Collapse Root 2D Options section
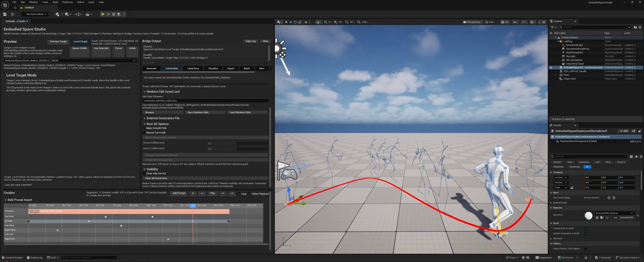Screen dimensions: 644x262 pos(145,124)
